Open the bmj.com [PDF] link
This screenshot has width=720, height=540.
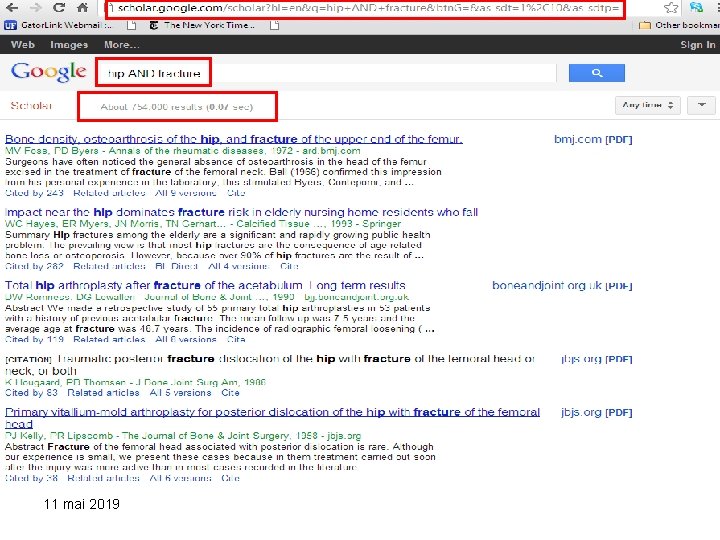click(x=593, y=139)
